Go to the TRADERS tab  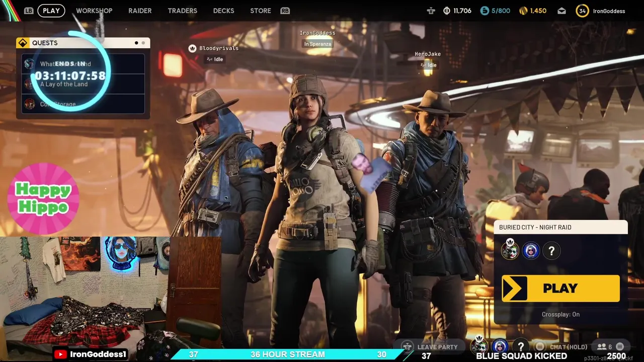pyautogui.click(x=182, y=11)
